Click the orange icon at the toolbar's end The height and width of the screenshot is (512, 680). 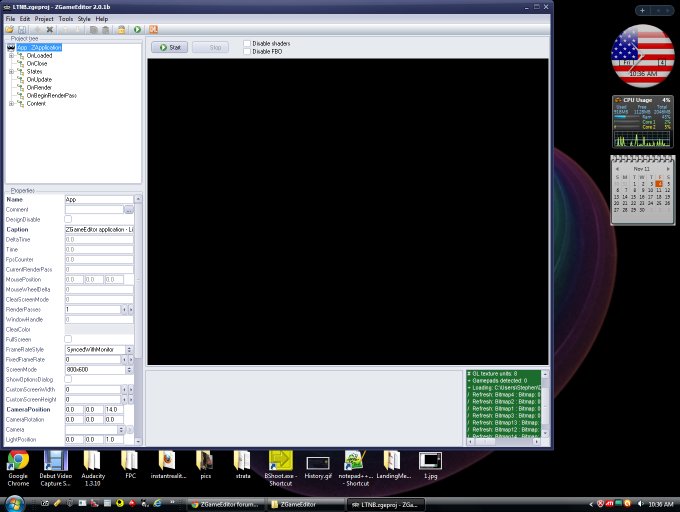coord(154,29)
